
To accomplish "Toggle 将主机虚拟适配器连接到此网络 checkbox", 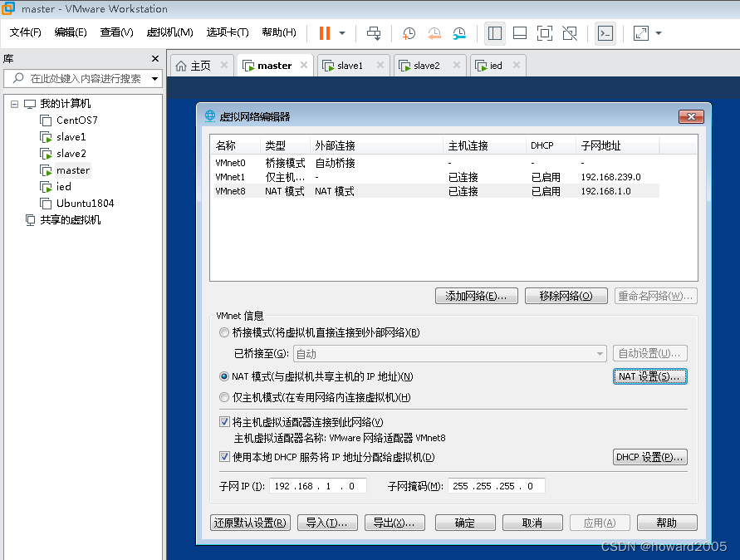I will click(x=224, y=422).
